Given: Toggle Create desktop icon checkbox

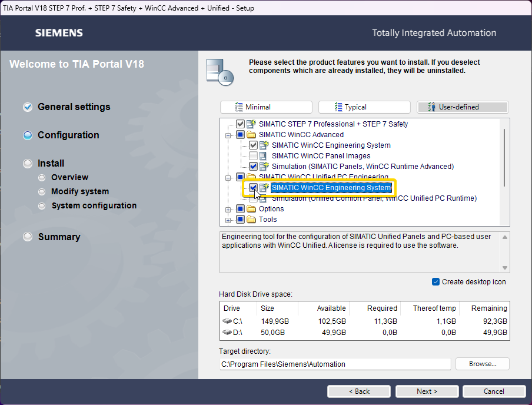Looking at the screenshot, I should coord(435,282).
